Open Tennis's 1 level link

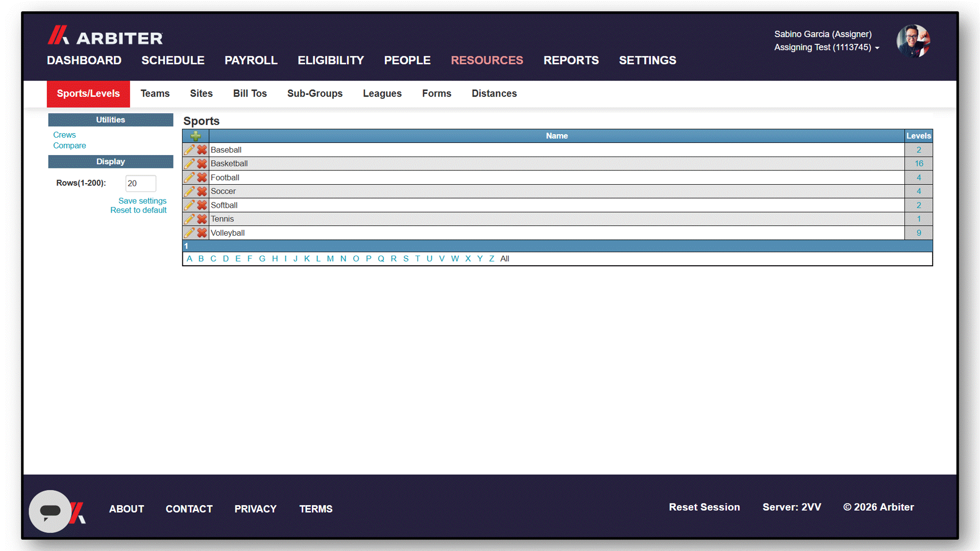919,219
